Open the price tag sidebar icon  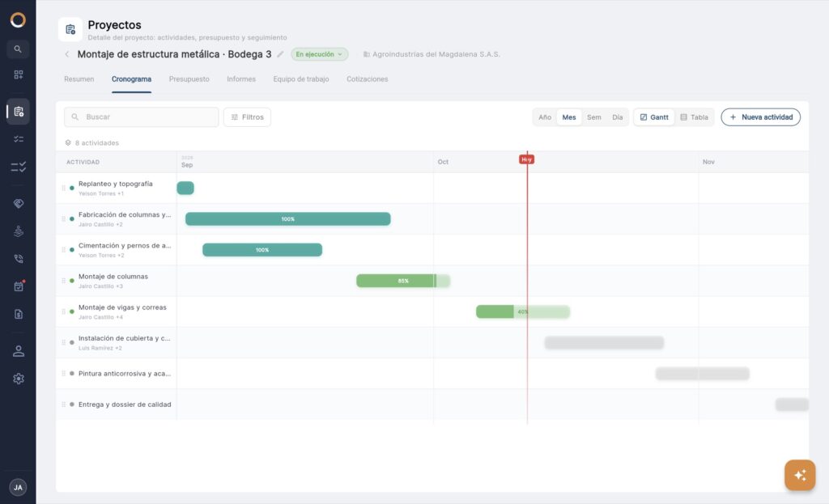point(18,203)
